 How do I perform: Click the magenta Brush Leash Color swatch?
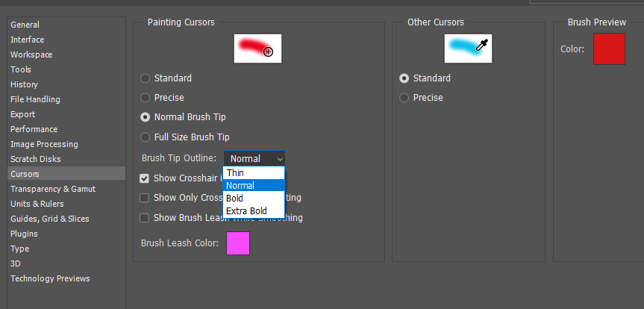(x=238, y=243)
